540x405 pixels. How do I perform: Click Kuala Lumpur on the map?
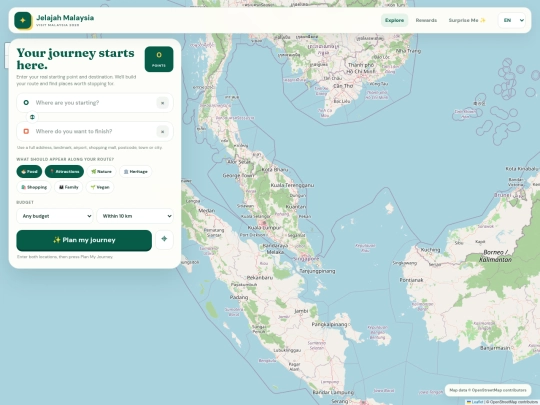(x=264, y=228)
